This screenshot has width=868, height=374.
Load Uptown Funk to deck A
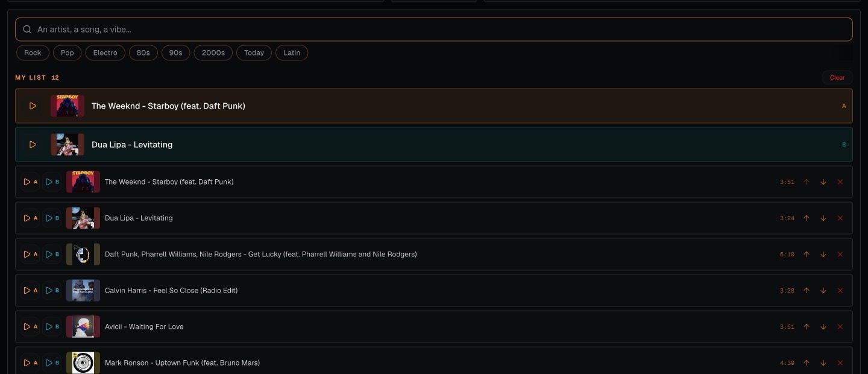click(x=30, y=363)
